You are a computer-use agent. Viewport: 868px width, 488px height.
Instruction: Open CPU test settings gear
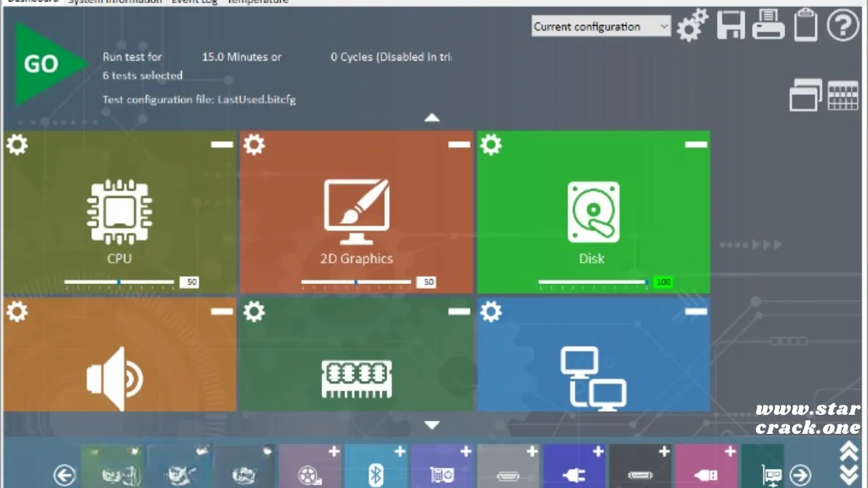coord(17,144)
